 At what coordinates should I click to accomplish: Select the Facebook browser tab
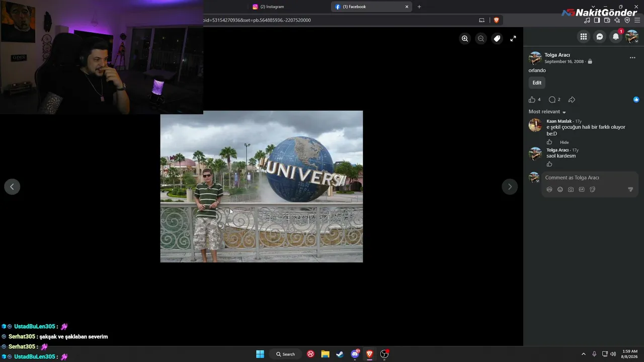(x=371, y=7)
